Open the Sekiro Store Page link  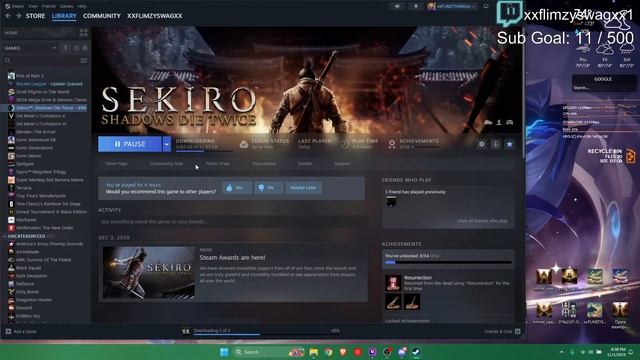(x=116, y=164)
